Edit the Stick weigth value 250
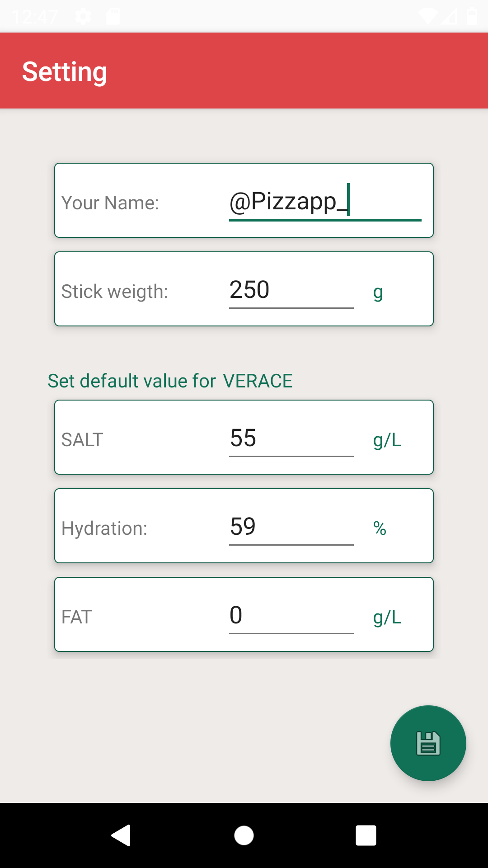Image resolution: width=488 pixels, height=868 pixels. [291, 290]
